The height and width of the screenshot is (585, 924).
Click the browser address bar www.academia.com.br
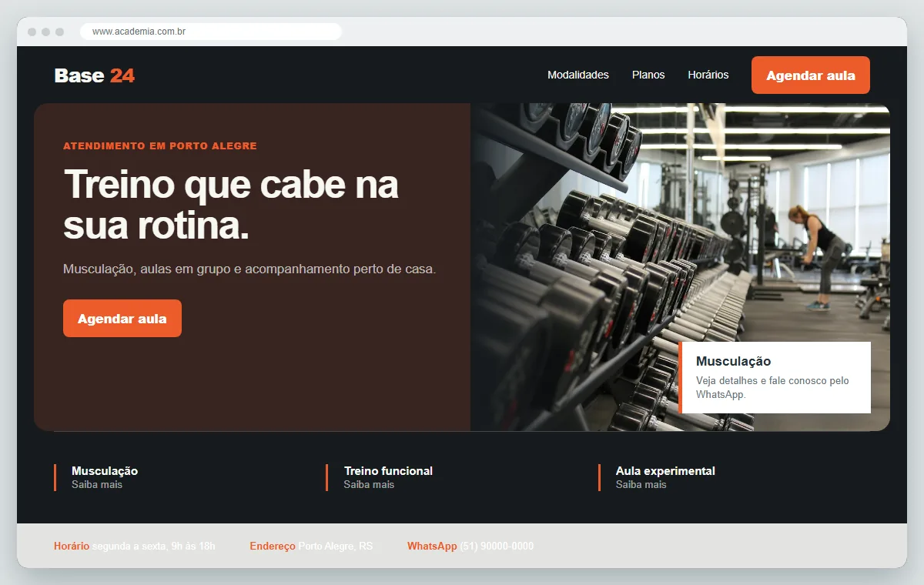pos(211,32)
